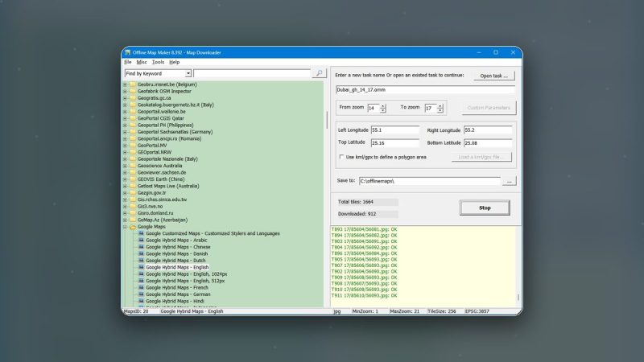Click folder icon of Gisro.donland.ru
Image resolution: width=644 pixels, height=362 pixels.
point(133,213)
